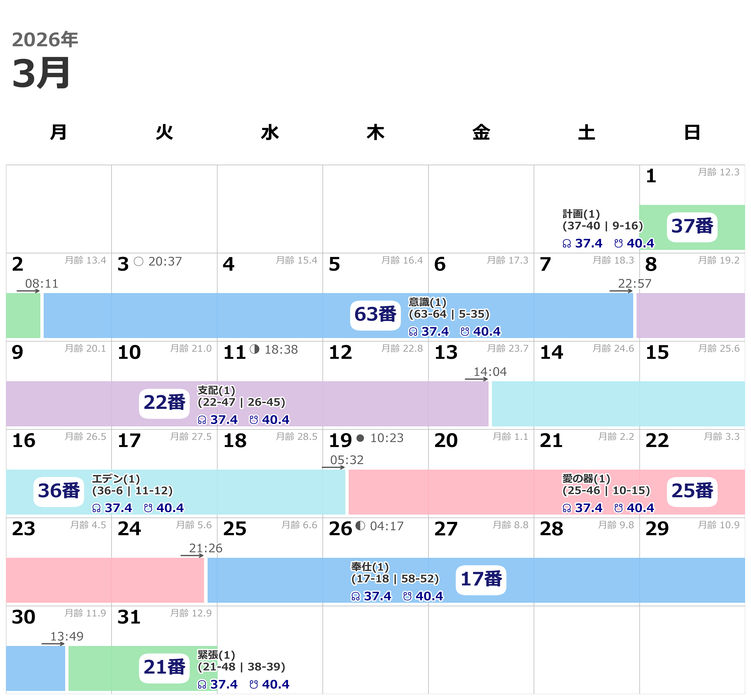Click the 月 weekday header
Screen dimensions: 751x700
[59, 132]
